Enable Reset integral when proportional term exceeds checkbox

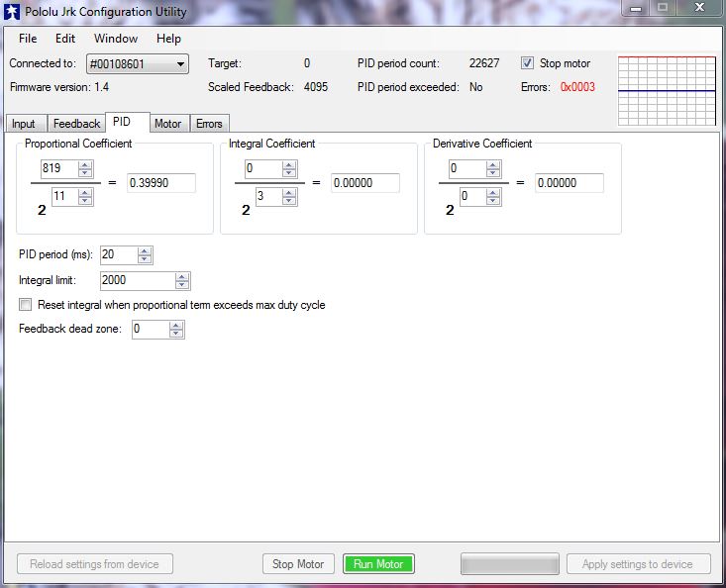[25, 305]
